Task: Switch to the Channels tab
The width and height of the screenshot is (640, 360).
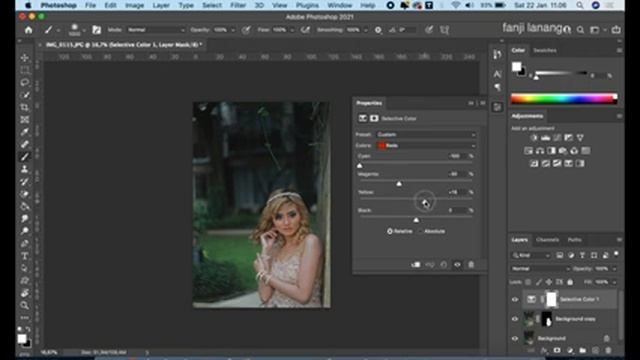Action: point(547,240)
